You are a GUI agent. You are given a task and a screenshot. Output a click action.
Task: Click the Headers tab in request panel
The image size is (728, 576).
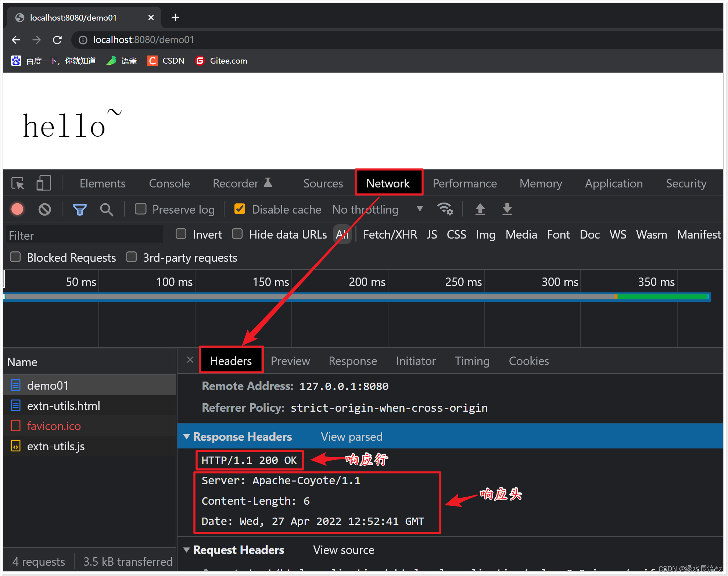point(230,360)
